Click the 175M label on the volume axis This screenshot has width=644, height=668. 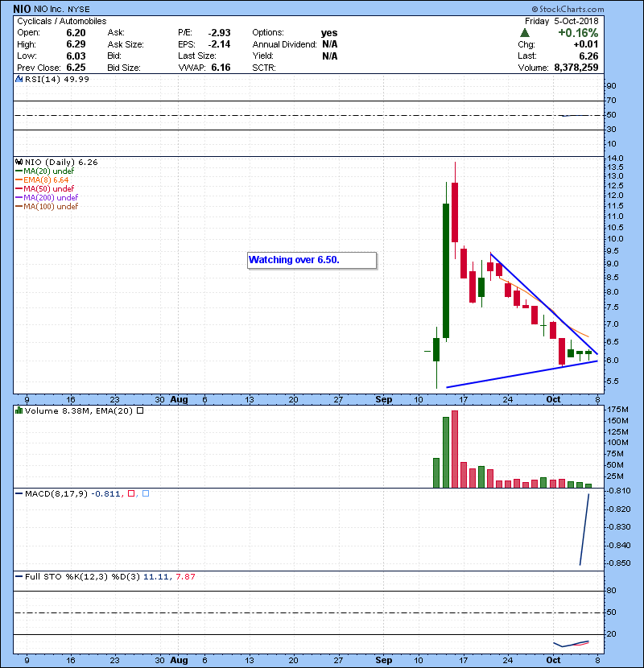[x=618, y=410]
